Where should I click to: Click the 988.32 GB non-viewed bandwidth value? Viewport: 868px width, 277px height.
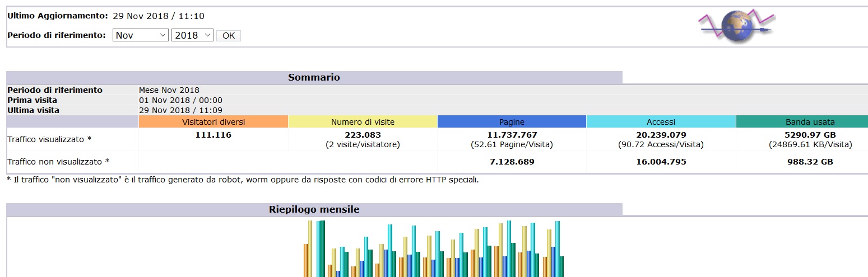coord(810,162)
